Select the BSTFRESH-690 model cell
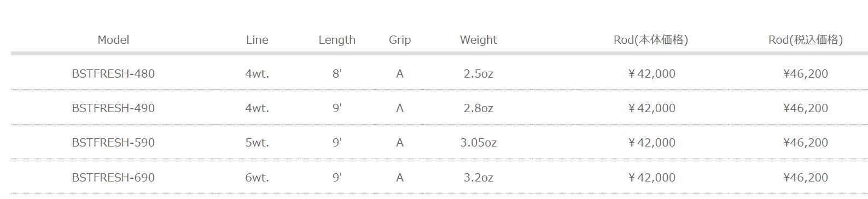 point(113,178)
